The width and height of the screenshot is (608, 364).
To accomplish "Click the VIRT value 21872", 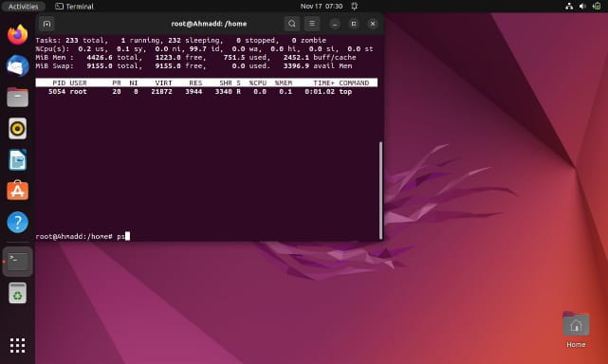I will tap(161, 92).
